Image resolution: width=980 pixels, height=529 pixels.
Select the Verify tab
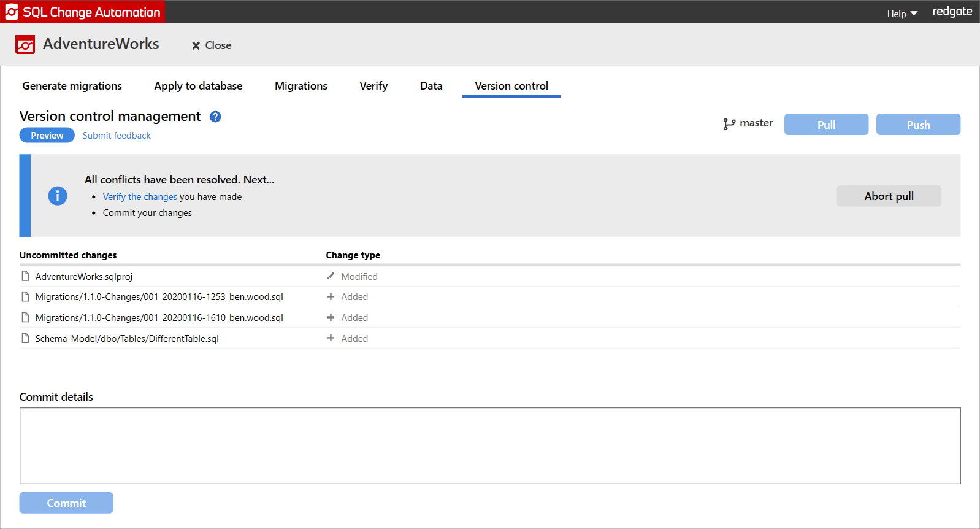point(373,86)
